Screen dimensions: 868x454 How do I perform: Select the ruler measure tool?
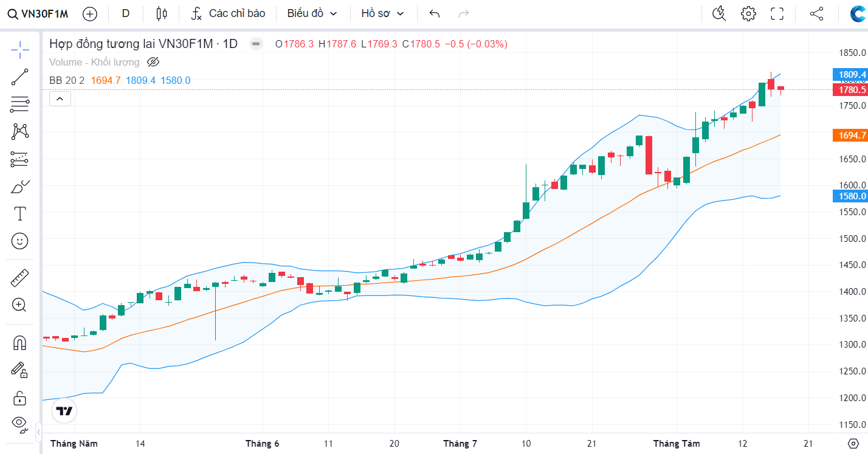[x=20, y=278]
